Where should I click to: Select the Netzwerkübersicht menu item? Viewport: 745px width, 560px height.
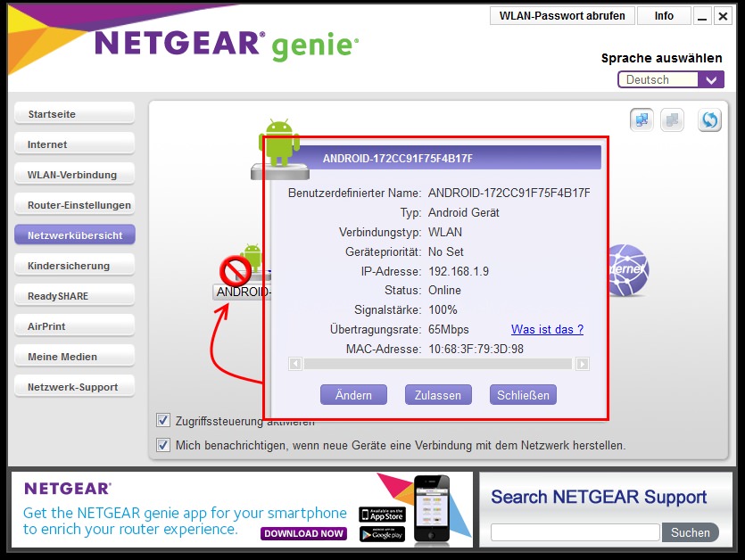(75, 235)
